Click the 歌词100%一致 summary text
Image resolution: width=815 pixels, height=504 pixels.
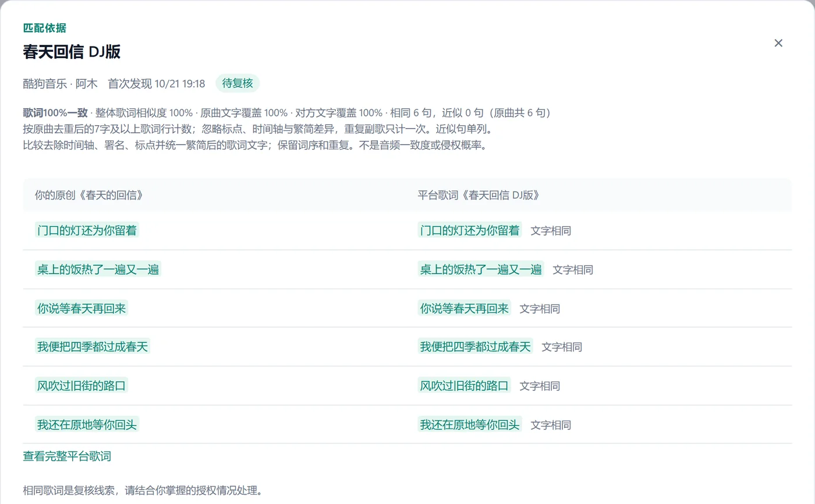pyautogui.click(x=55, y=112)
